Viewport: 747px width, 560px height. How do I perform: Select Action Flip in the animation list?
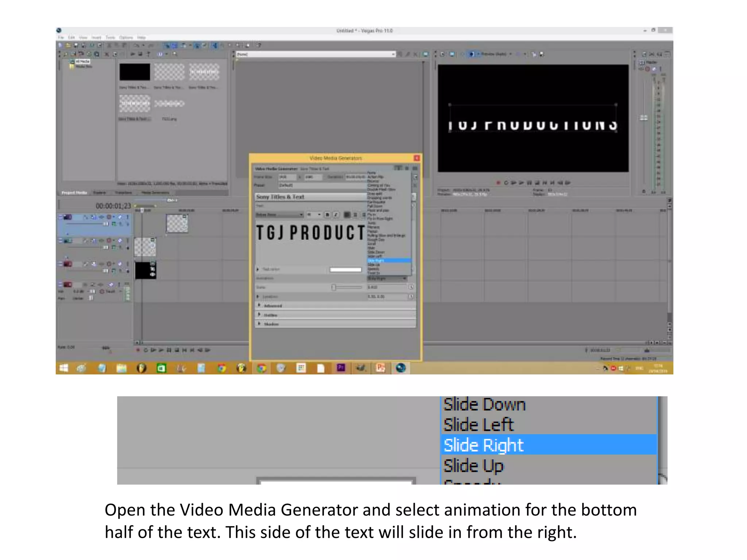pos(389,177)
